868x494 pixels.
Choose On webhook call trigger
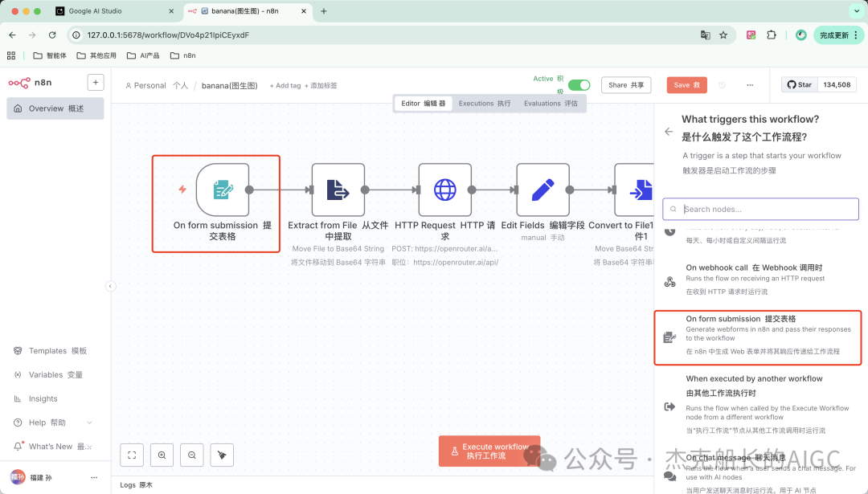[757, 280]
